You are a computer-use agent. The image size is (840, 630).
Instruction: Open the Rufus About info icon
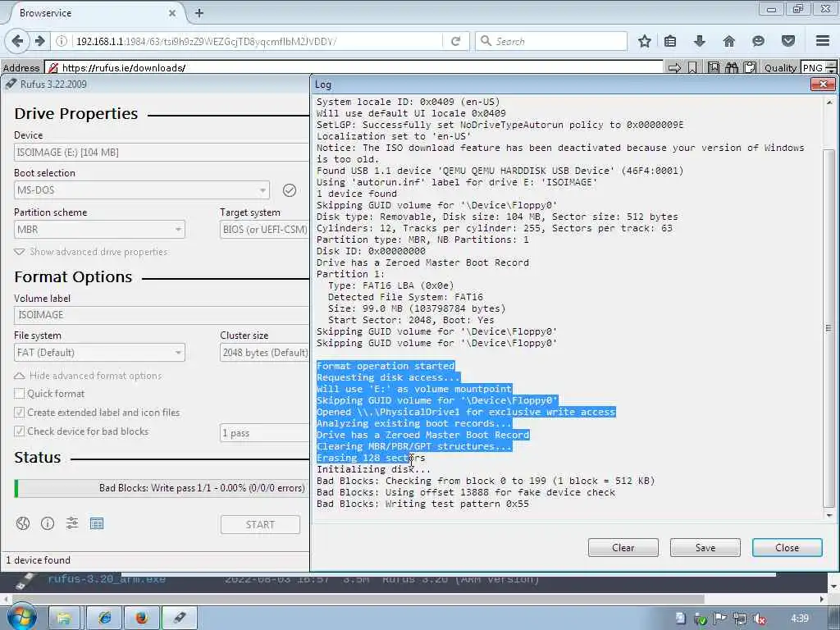pos(48,523)
